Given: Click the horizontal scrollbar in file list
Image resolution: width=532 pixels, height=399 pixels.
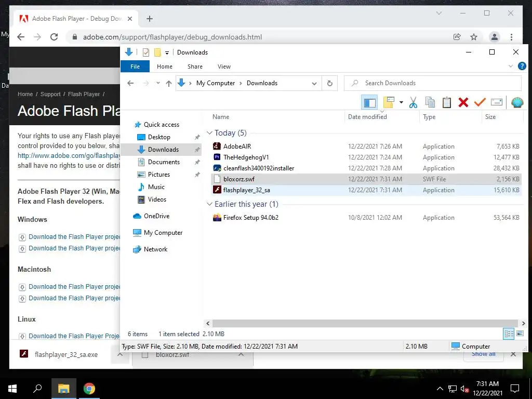Looking at the screenshot, I should click(x=365, y=323).
